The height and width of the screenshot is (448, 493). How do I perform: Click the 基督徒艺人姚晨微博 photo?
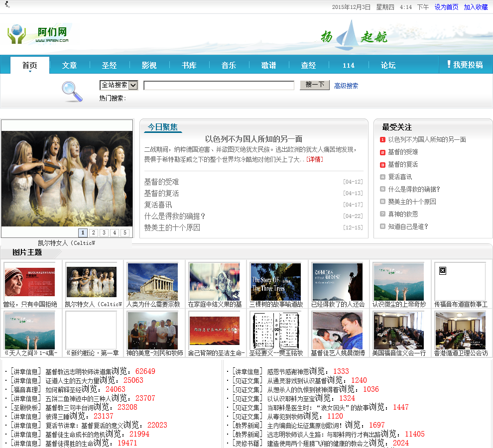pyautogui.click(x=337, y=331)
